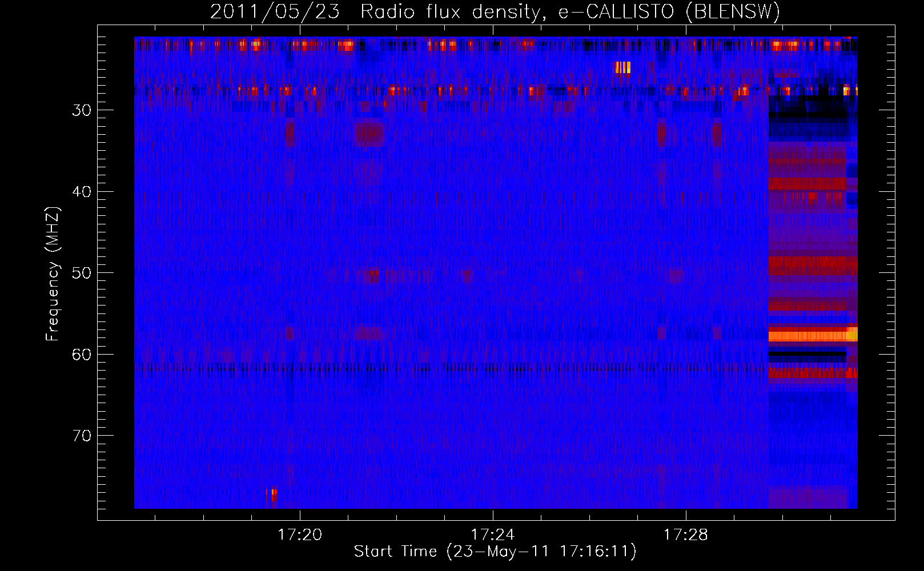This screenshot has width=924, height=571.
Task: Click the x-axis label "Start Time (23-May-11 17:16:11)"
Action: point(495,552)
